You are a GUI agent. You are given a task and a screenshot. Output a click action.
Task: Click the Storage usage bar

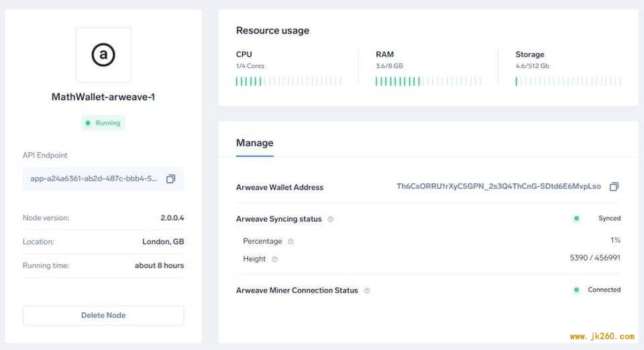click(x=568, y=81)
